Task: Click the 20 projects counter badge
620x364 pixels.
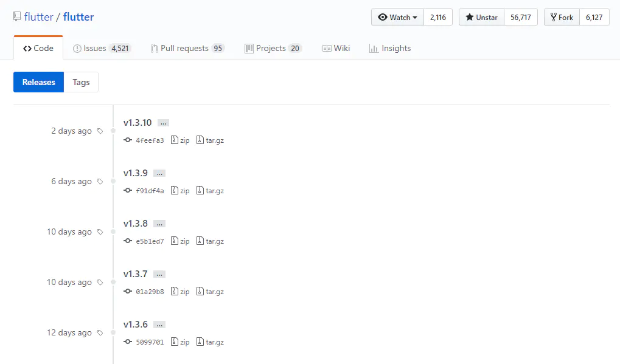Action: 295,48
